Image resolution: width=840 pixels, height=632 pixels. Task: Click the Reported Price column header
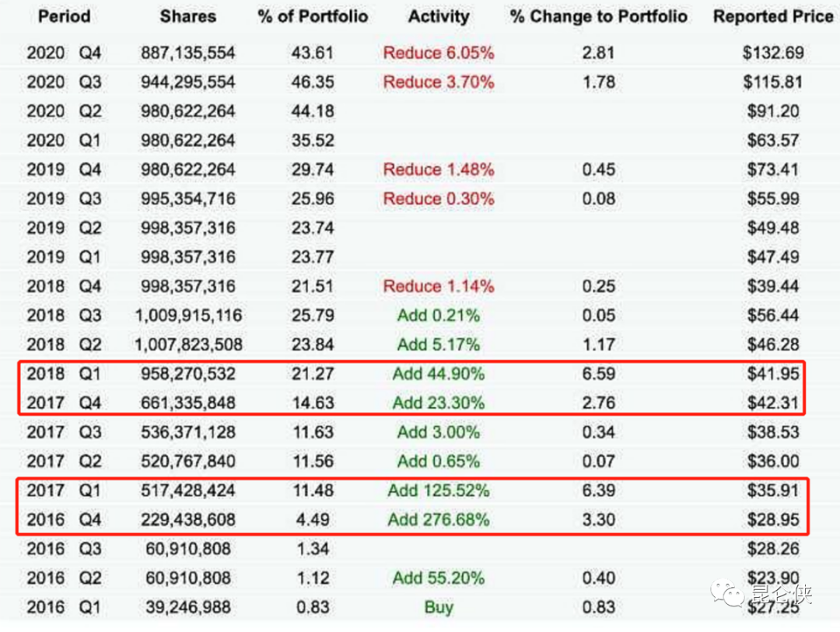[x=772, y=16]
